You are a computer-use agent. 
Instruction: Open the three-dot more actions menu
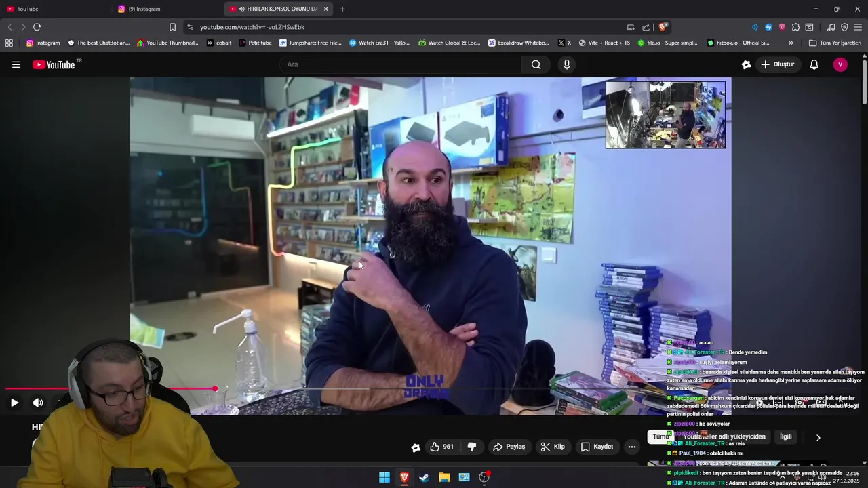click(x=631, y=447)
